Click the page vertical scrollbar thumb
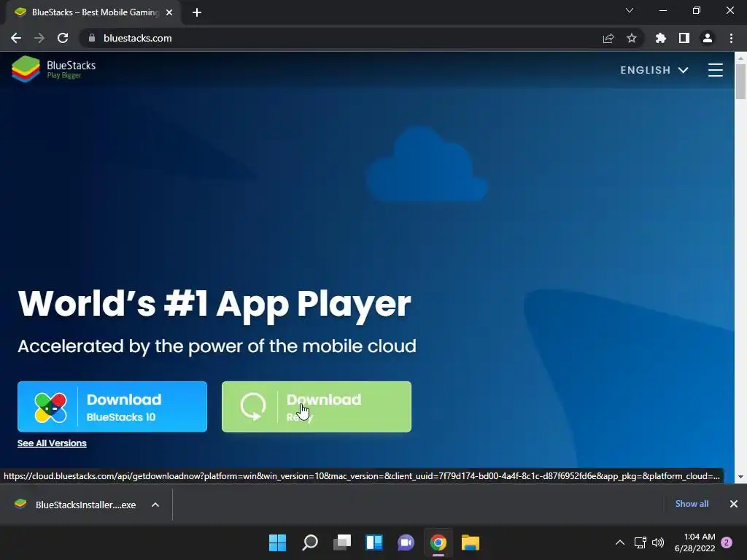This screenshot has height=560, width=747. 740,81
